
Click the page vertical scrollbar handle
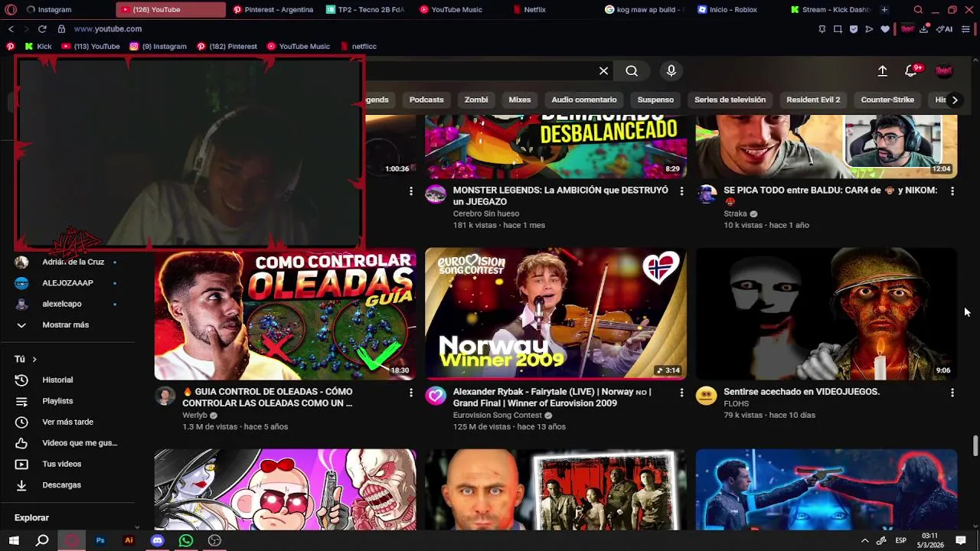pos(975,446)
